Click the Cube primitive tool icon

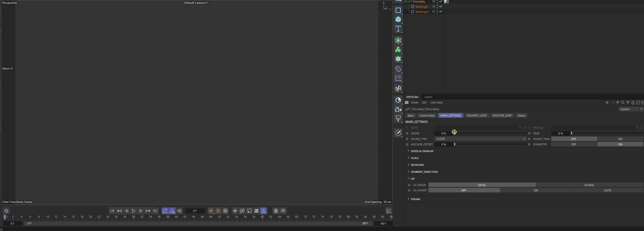pos(398,19)
